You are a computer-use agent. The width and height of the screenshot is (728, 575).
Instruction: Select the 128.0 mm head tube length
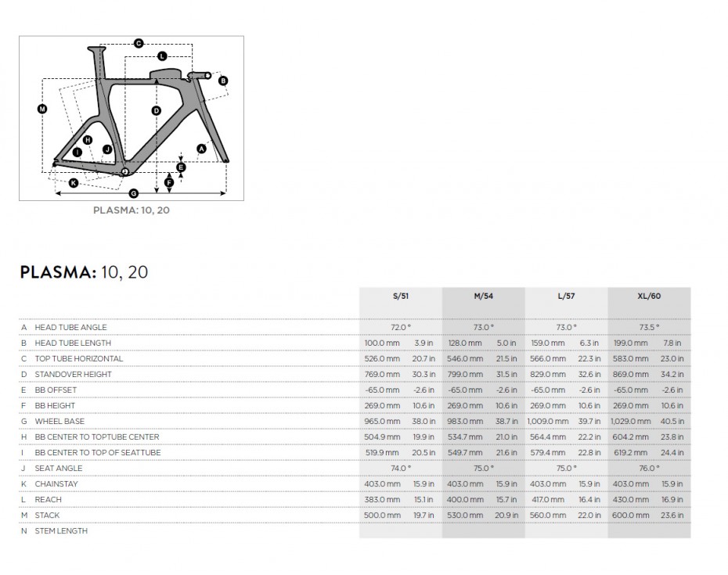[x=465, y=343]
